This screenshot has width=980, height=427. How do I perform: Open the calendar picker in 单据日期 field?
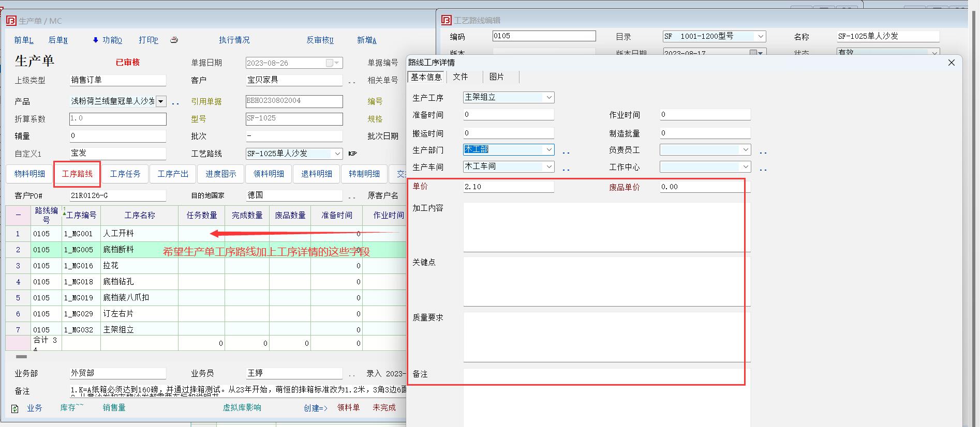pyautogui.click(x=330, y=63)
